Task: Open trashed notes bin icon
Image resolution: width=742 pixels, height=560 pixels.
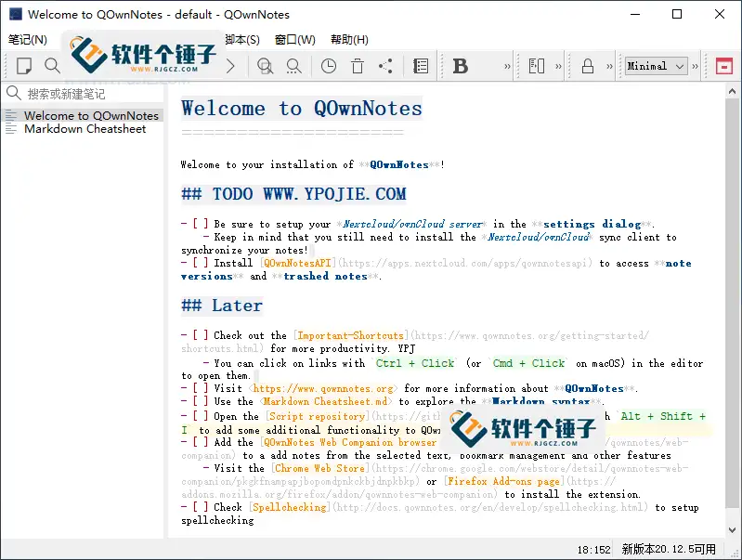Action: click(x=358, y=66)
